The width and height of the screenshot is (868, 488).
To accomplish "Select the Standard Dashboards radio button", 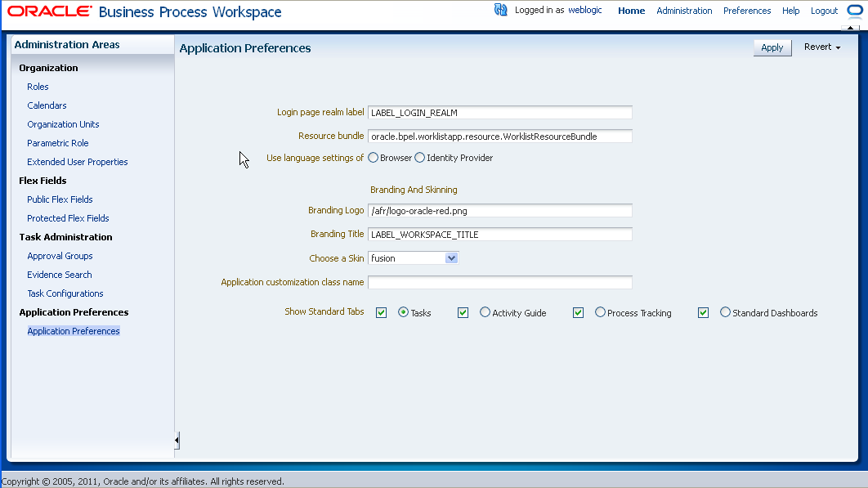I will (725, 312).
